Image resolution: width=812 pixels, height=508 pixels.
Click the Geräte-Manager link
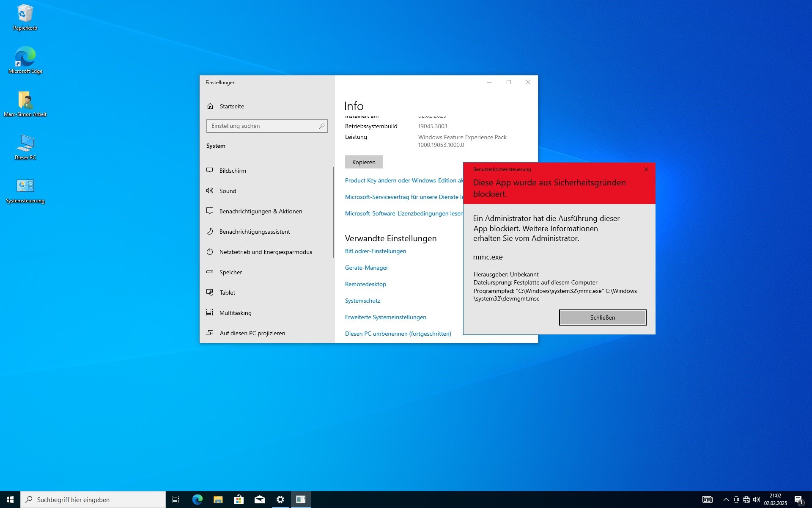366,268
